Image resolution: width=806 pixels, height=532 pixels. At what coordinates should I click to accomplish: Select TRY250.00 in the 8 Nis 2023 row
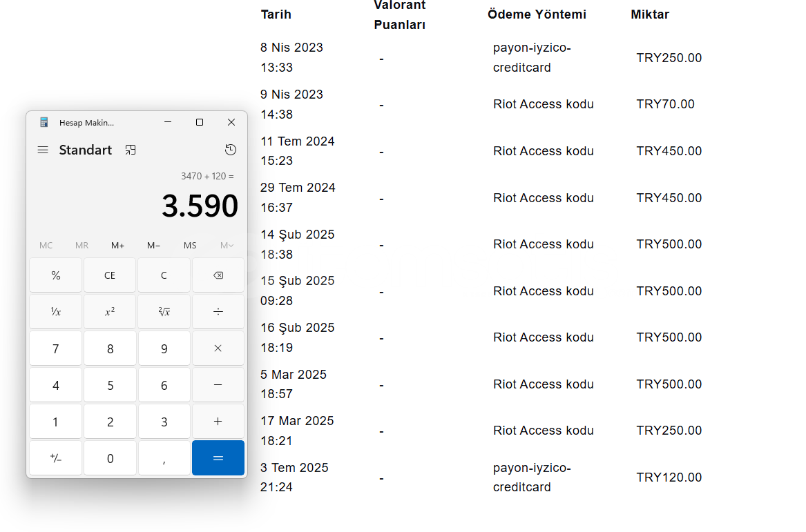(669, 58)
